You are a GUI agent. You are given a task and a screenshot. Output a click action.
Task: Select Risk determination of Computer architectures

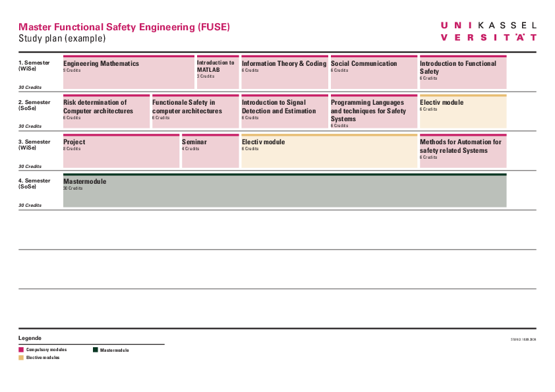click(106, 111)
